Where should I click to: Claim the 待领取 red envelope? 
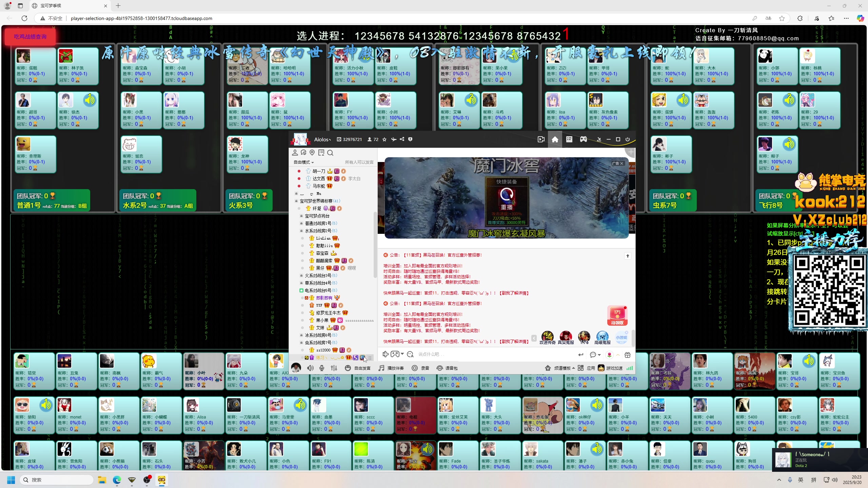(x=617, y=316)
